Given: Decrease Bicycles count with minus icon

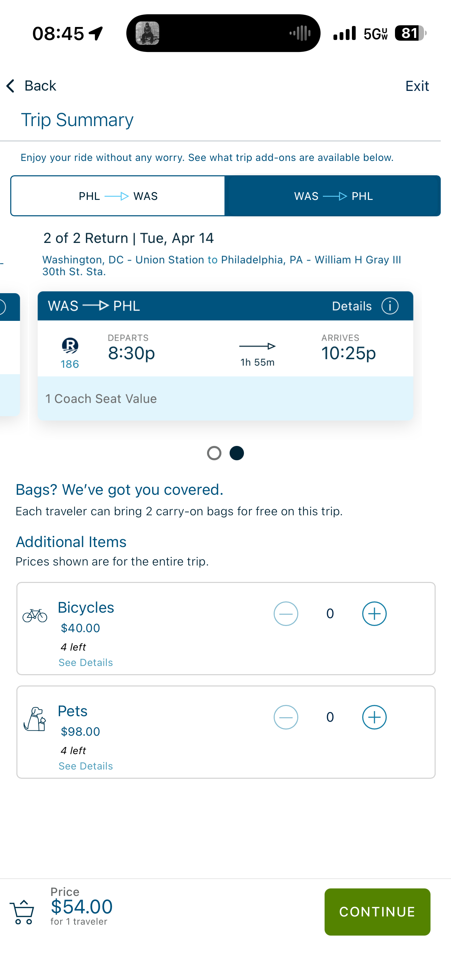Looking at the screenshot, I should 286,614.
